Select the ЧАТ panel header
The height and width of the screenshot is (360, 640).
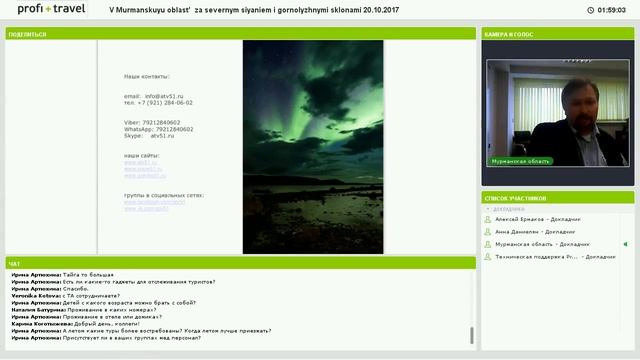point(240,263)
